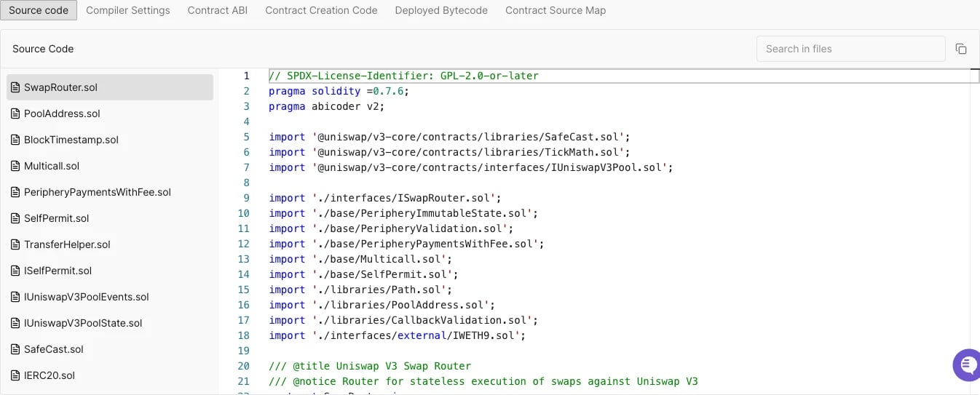The image size is (980, 395).
Task: Click line number 12 in gutter
Action: coord(244,244)
